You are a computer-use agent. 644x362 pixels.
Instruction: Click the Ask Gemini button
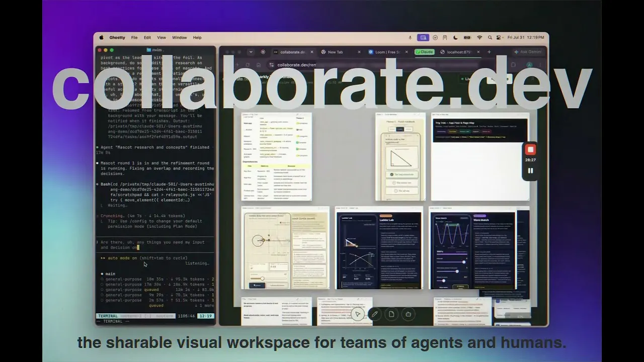pos(528,52)
